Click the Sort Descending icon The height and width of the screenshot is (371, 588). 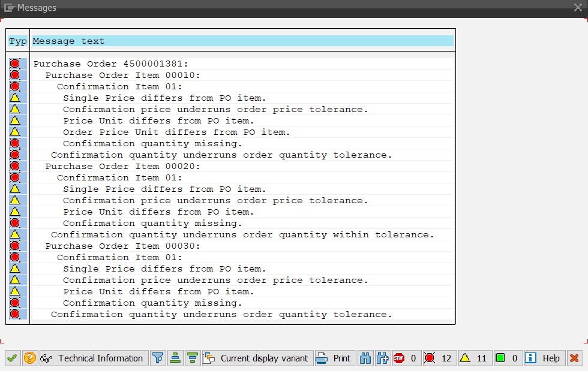tap(193, 358)
